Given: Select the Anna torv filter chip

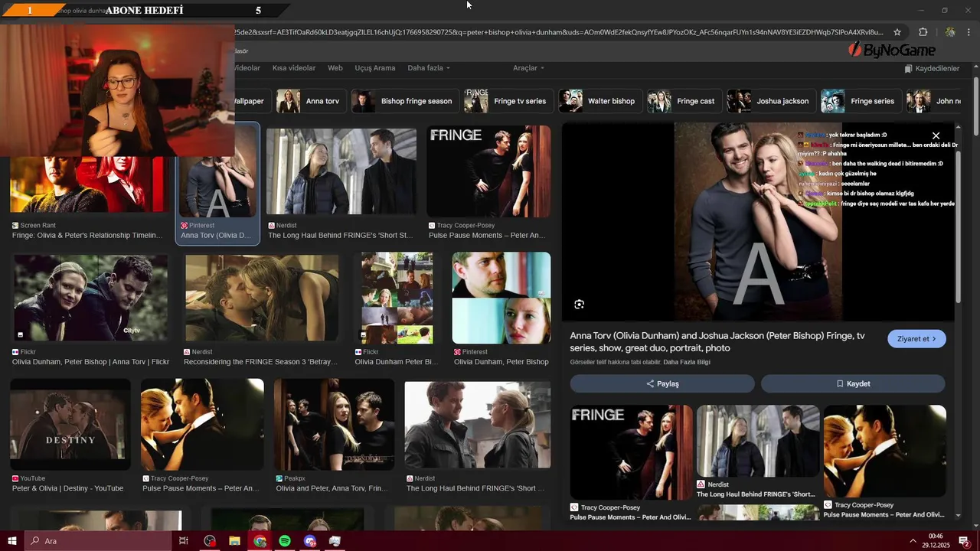Looking at the screenshot, I should coord(310,101).
